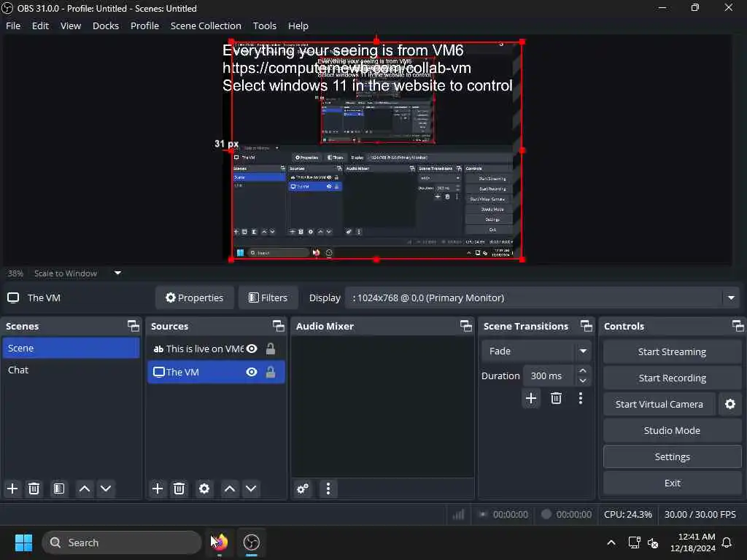Hide 'The VM' source with eye icon
The height and width of the screenshot is (560, 747).
tap(252, 372)
